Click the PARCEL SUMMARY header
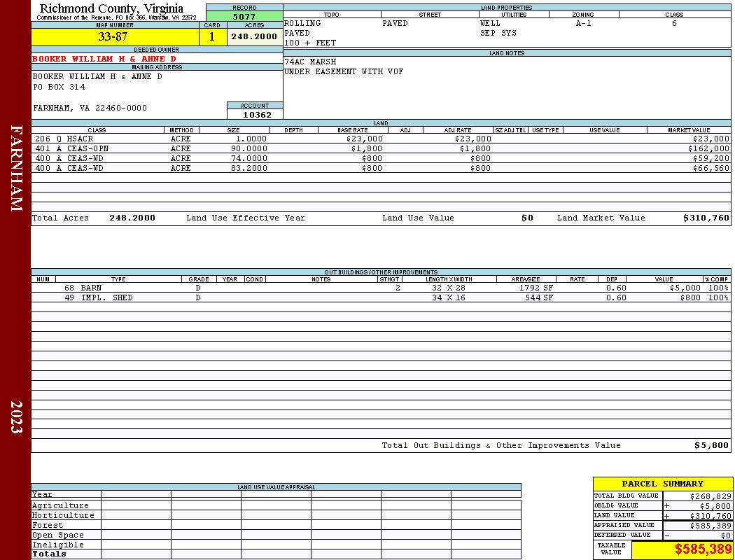This screenshot has height=560, width=735. [x=662, y=484]
